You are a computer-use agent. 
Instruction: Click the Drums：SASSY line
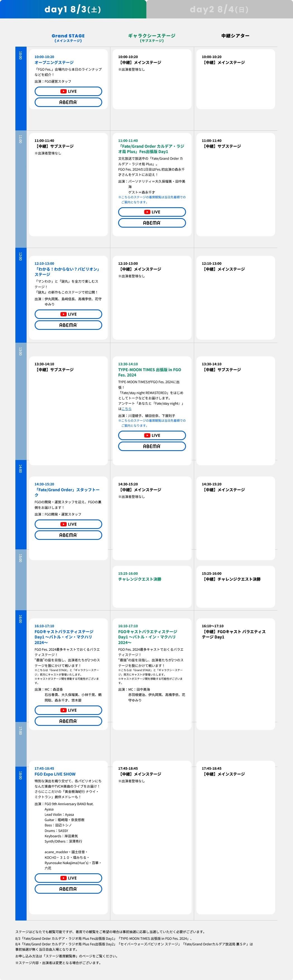56,831
